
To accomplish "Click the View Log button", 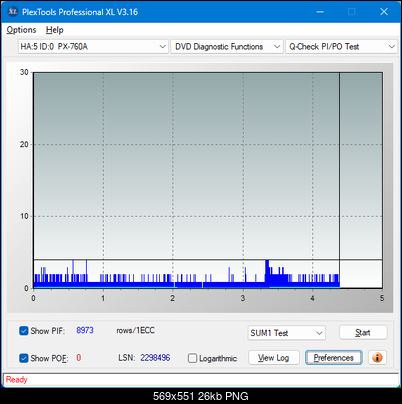I will [274, 358].
